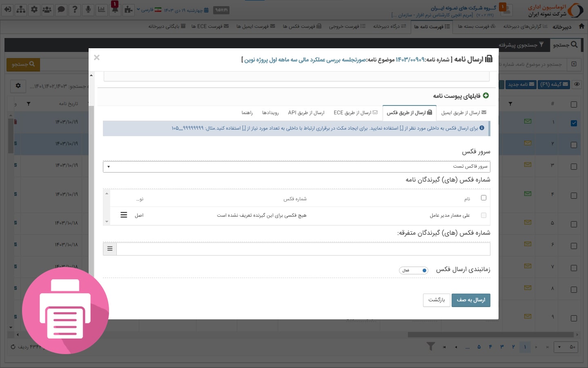Switch to ارسال از طریق ایمیل tab
This screenshot has width=588, height=368.
coord(463,113)
